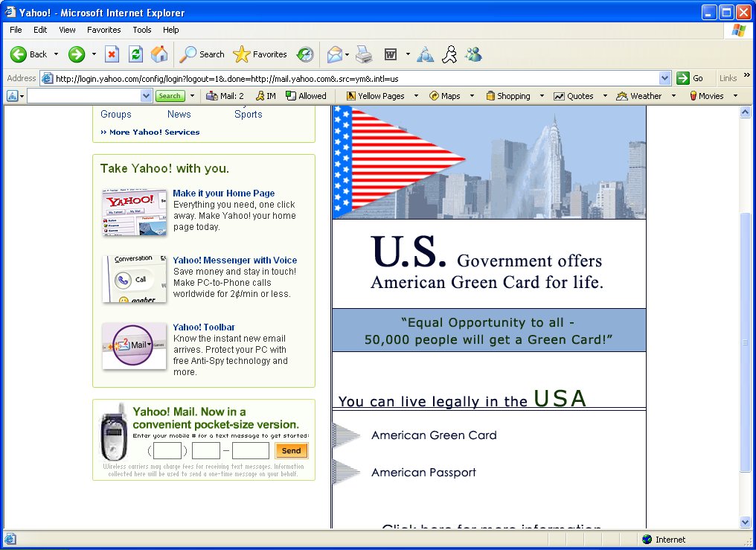Open the IM button in the Yahoo toolbar
This screenshot has height=550, width=756.
[266, 96]
